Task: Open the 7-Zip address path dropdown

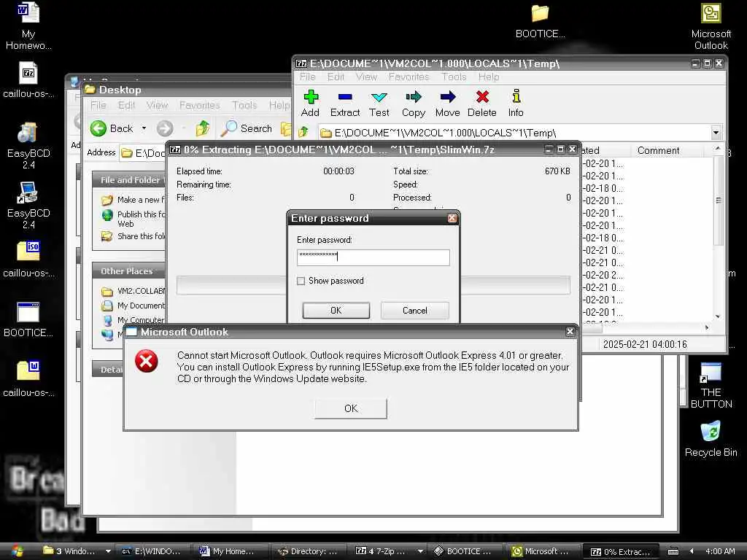Action: [716, 133]
